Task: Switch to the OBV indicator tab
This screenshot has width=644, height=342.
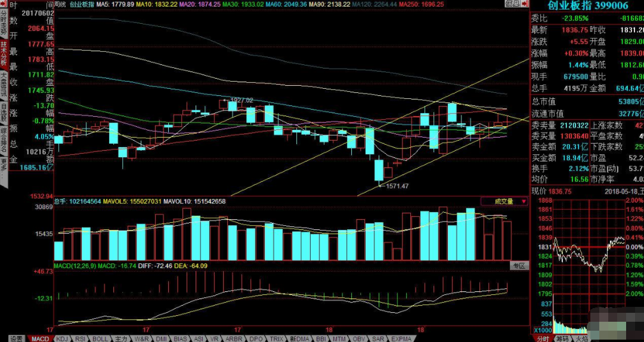Action: (x=359, y=338)
